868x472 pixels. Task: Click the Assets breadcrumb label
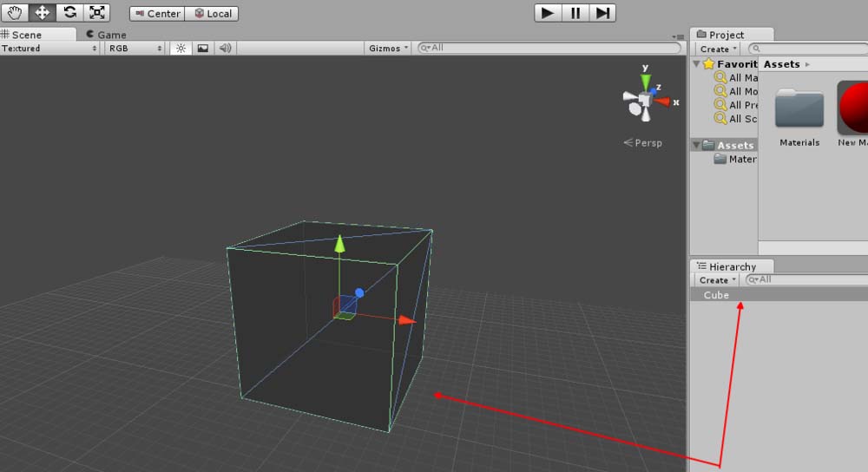782,64
